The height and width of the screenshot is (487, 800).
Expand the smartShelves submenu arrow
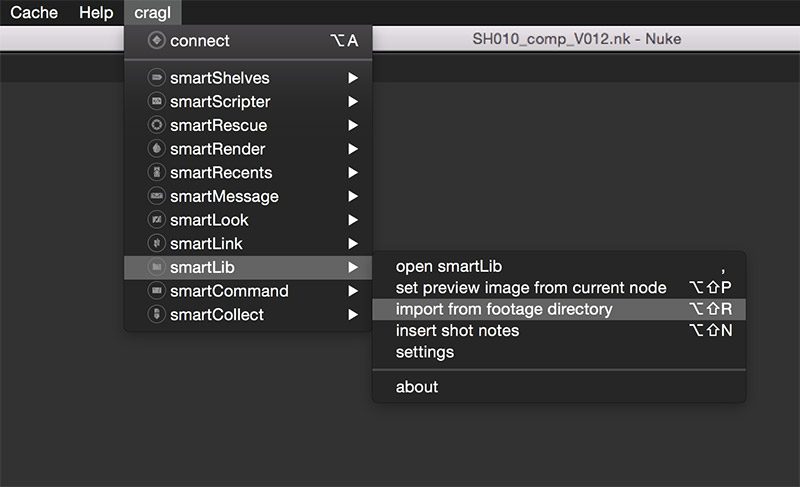pyautogui.click(x=352, y=78)
